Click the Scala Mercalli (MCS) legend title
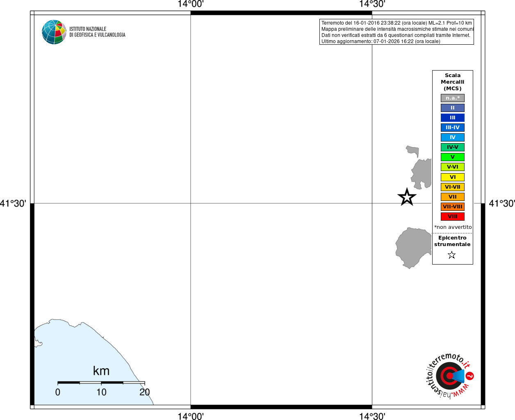515x420 pixels. tap(453, 82)
